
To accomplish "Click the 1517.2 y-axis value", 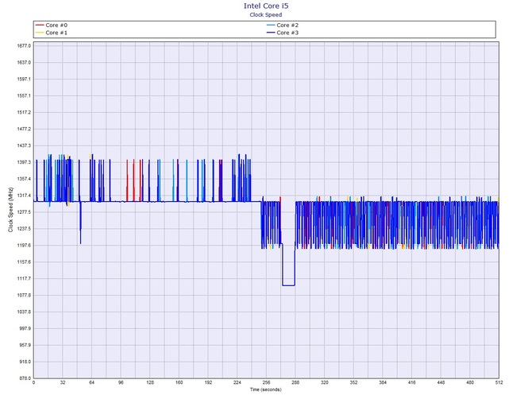I will pos(24,112).
